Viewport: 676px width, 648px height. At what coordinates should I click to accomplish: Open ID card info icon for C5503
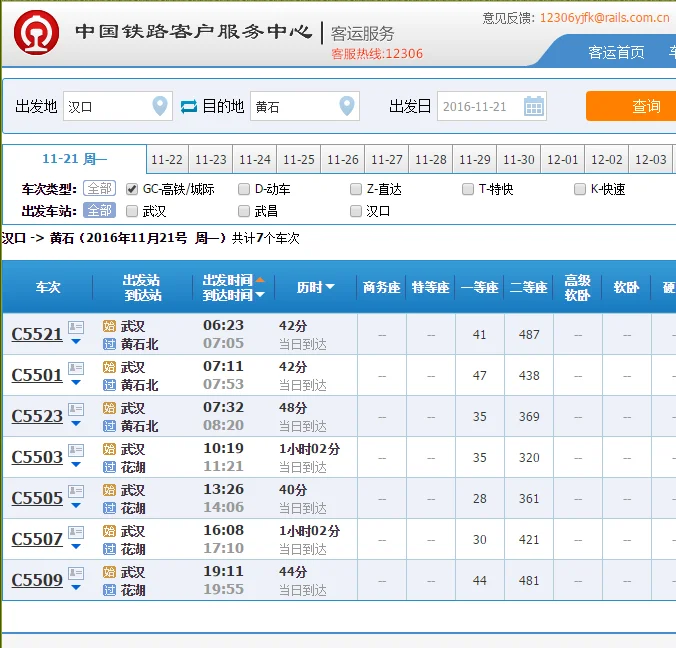click(x=76, y=450)
